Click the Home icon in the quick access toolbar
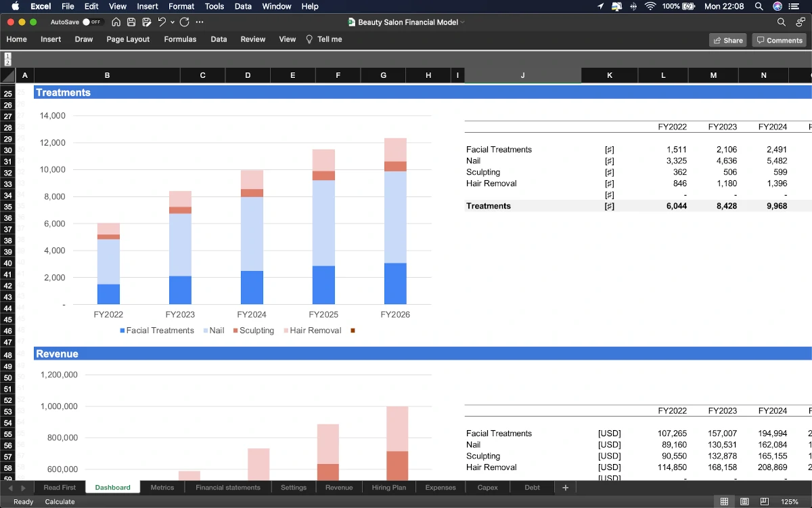The height and width of the screenshot is (508, 812). 116,22
